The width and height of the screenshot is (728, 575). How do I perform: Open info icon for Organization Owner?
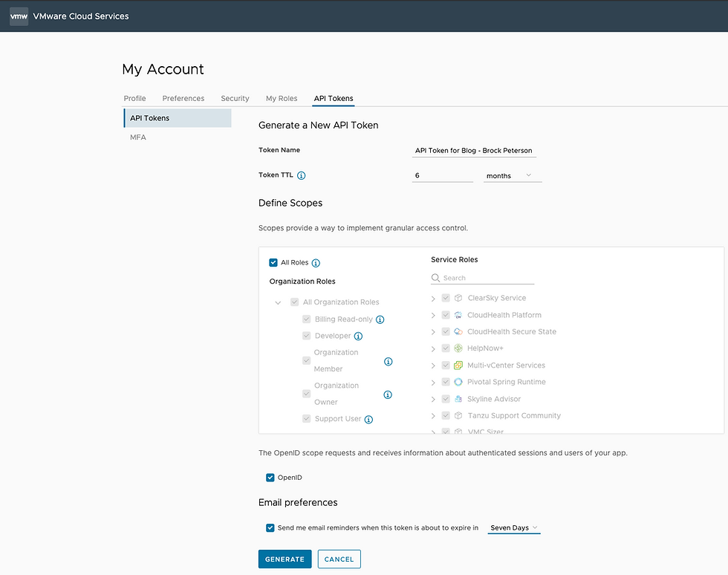[x=388, y=394]
